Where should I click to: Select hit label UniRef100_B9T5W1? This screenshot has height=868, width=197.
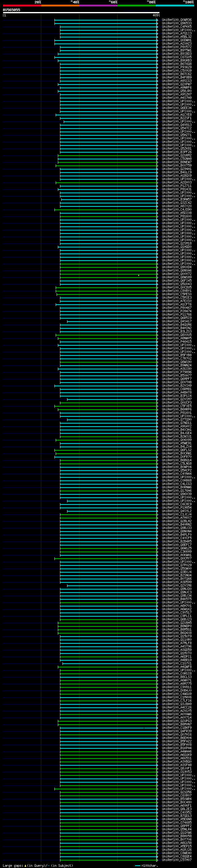177,50
